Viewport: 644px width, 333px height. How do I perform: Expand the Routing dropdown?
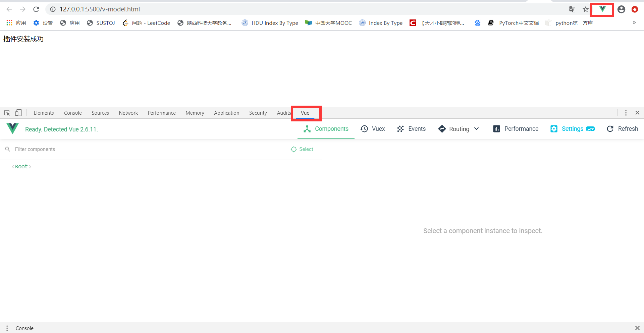click(x=459, y=129)
